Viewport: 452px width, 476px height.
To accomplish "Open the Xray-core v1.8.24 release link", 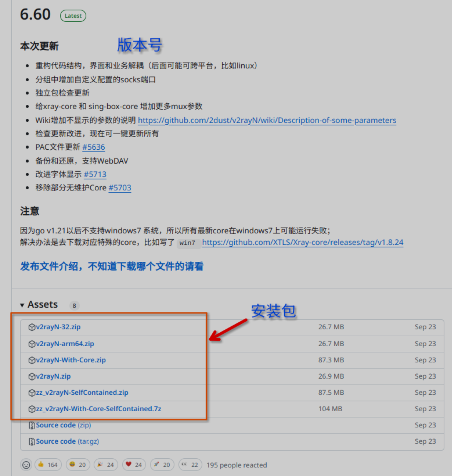I will [302, 242].
